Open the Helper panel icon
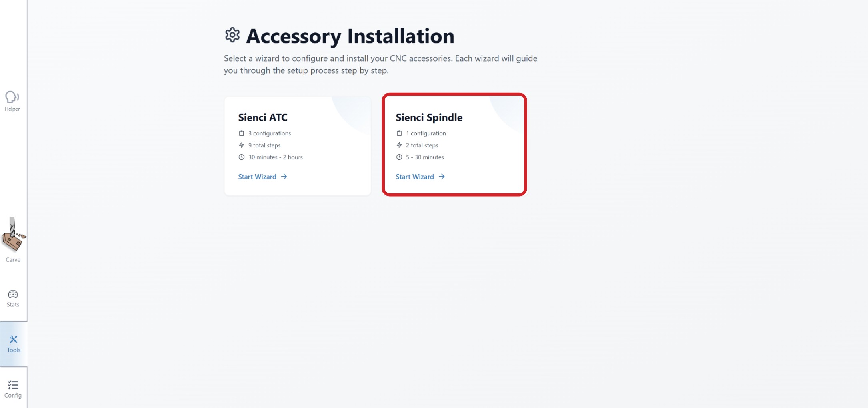This screenshot has height=408, width=868. click(x=12, y=97)
